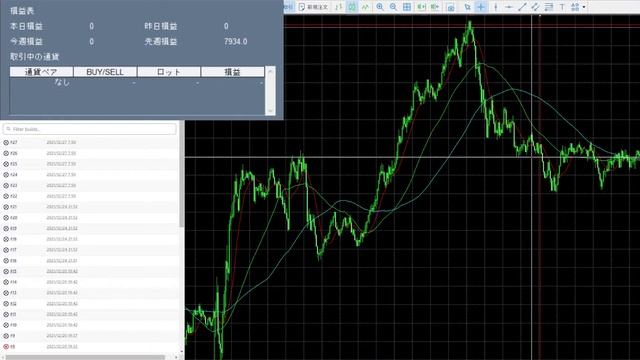
Task: Select build row #14
Action: point(90,282)
